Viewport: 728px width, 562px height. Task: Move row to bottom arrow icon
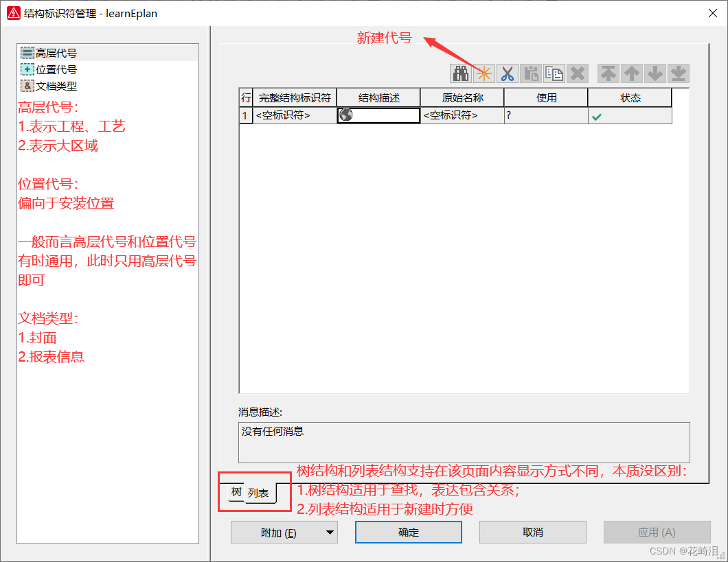(679, 73)
